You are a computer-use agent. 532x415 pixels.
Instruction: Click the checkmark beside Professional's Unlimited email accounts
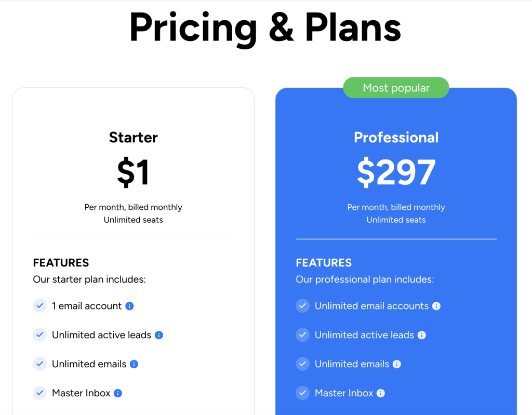point(303,306)
